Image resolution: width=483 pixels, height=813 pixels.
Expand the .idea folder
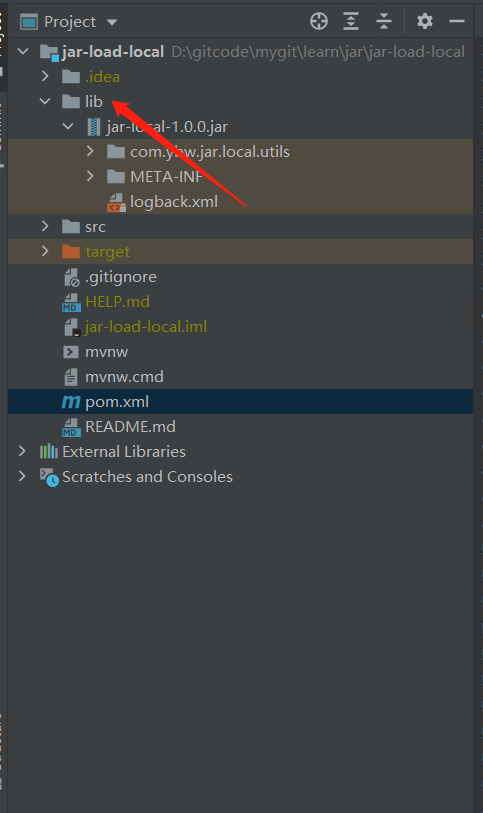click(45, 76)
